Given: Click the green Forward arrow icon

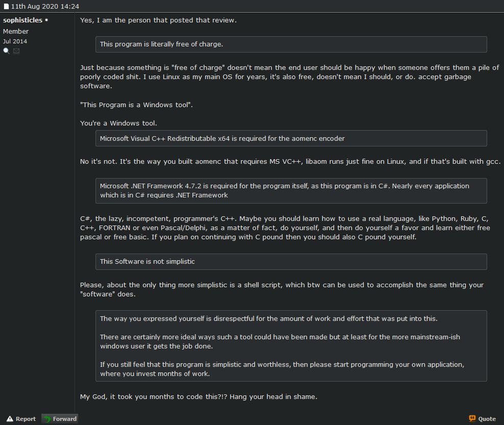Looking at the screenshot, I should [47, 419].
